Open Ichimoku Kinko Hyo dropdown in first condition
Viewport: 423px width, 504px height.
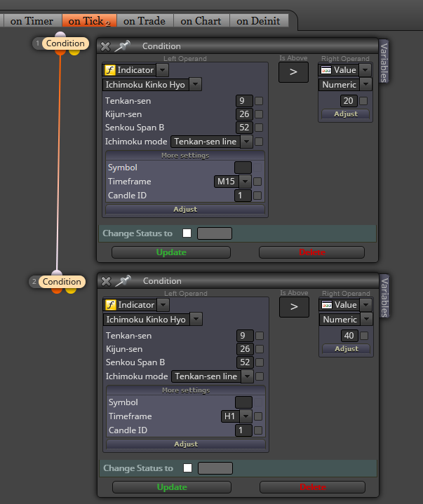click(x=195, y=85)
